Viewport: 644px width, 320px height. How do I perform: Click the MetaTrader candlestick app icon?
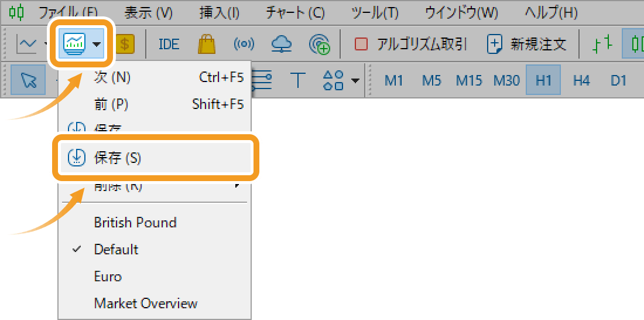tap(16, 13)
